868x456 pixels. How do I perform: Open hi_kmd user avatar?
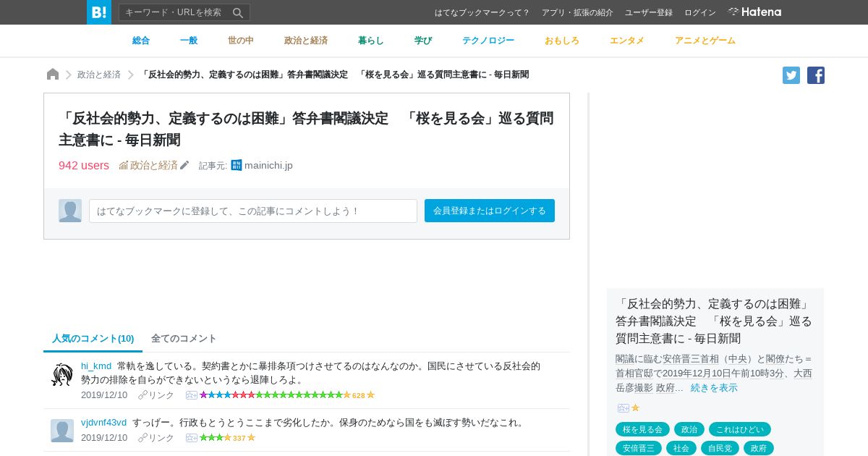62,374
